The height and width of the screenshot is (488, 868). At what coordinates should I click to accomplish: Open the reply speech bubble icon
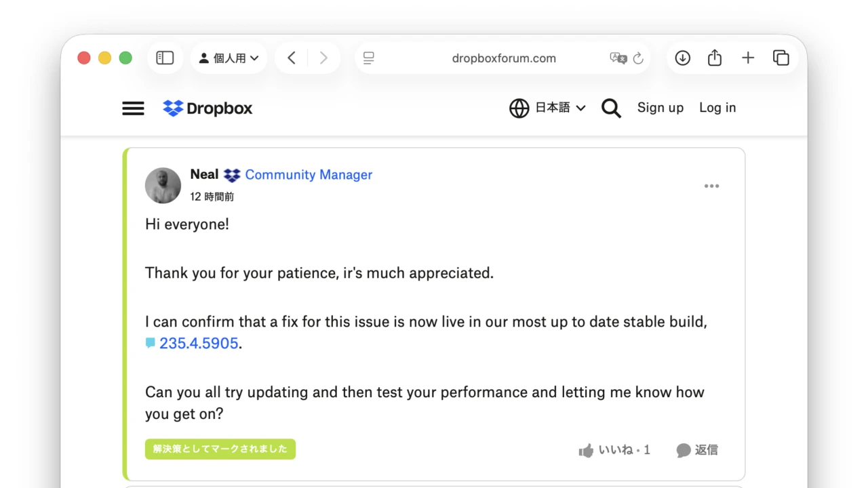[x=683, y=449]
